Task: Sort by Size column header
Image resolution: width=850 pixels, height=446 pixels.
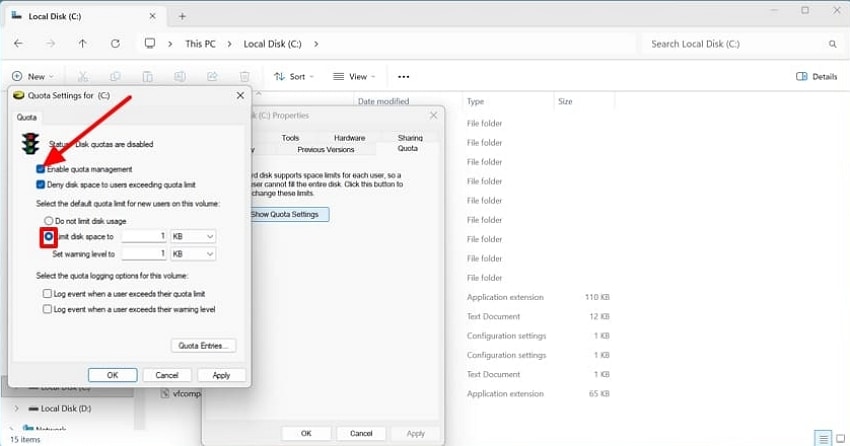Action: pos(565,101)
